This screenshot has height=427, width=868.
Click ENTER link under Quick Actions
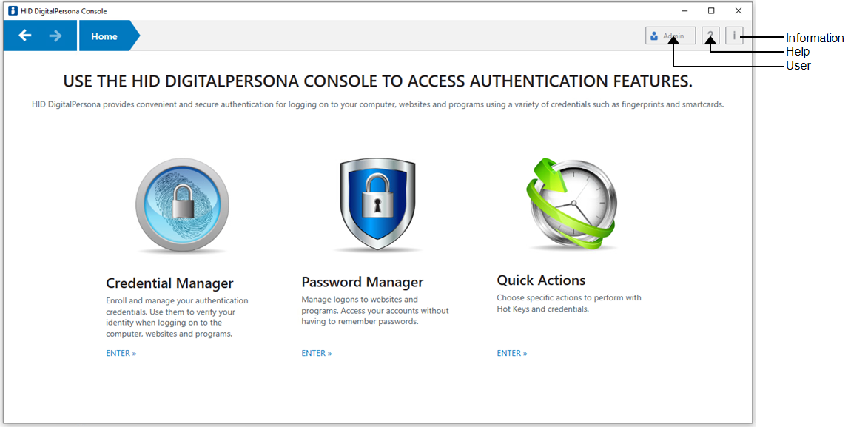coord(512,354)
